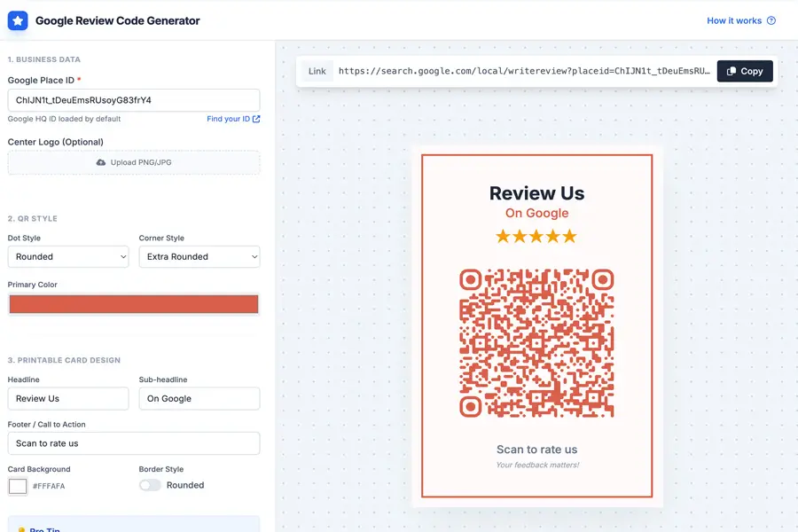Click the Google Place ID field

pyautogui.click(x=134, y=100)
